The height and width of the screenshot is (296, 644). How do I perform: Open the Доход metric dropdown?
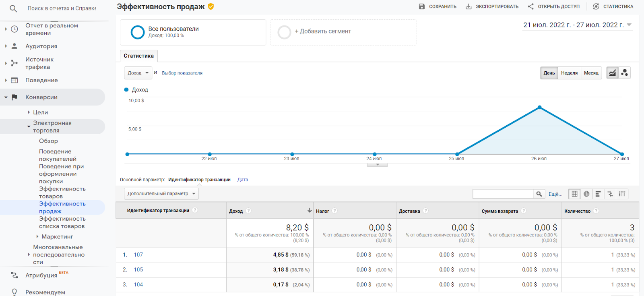pos(138,73)
